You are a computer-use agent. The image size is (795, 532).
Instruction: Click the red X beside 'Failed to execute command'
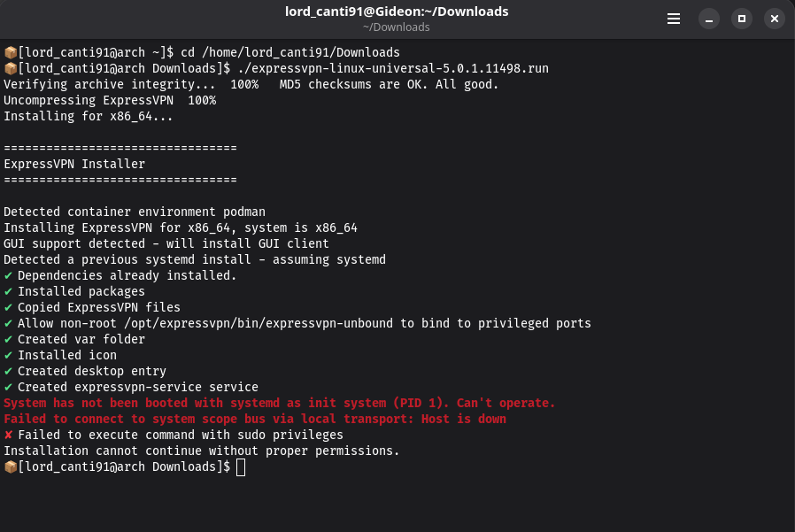coord(9,435)
